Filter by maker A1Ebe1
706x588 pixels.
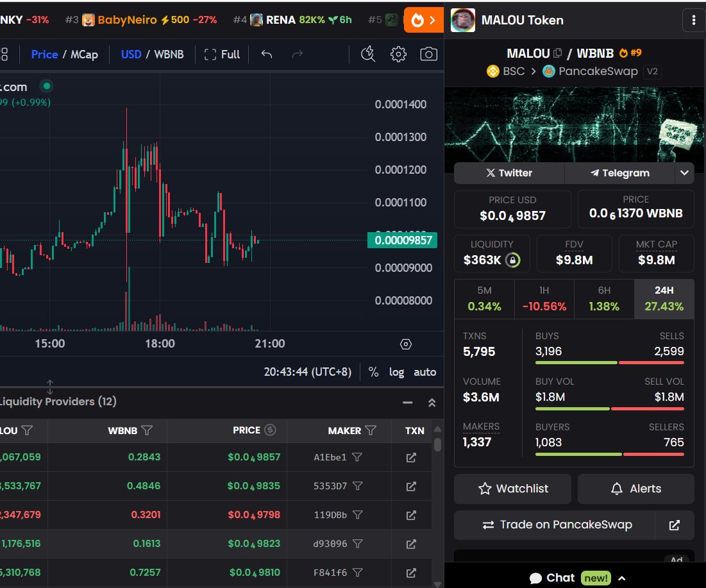357,457
